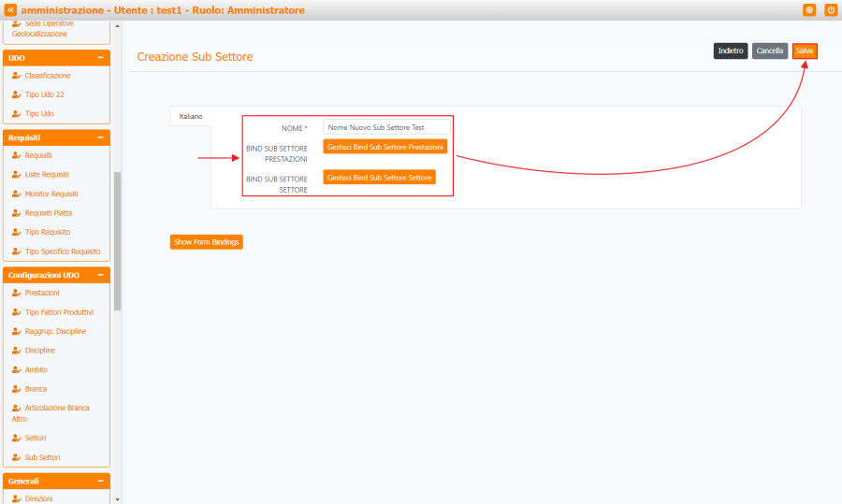Collapse the Requisiti sidebar section
Screen dimensions: 842x504
pos(100,137)
